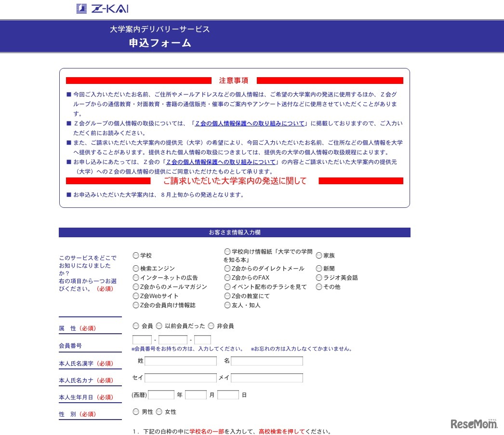The height and width of the screenshot is (435, 504).
Task: Click the 本人生年月日（必須） label
Action: 86,397
